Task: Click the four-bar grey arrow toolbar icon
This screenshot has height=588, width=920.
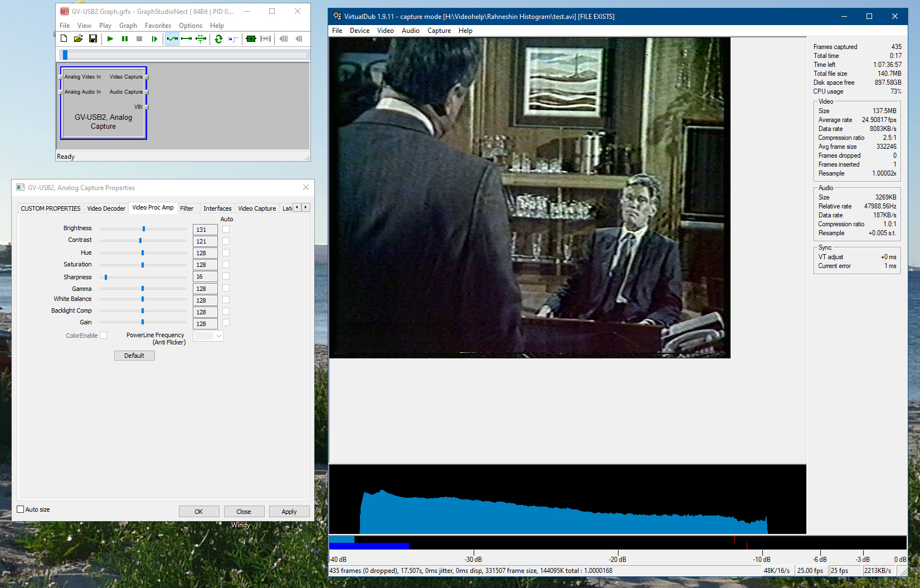Action: pyautogui.click(x=284, y=38)
